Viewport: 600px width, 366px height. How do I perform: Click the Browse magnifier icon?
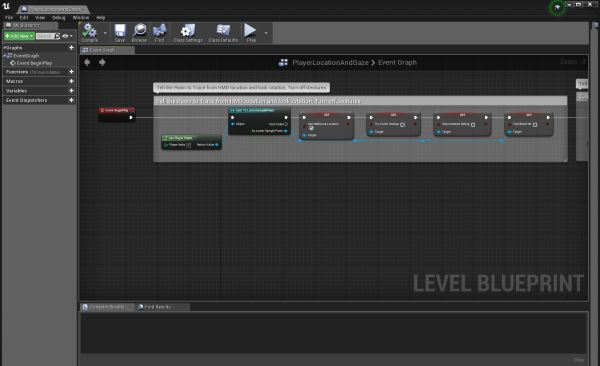[x=139, y=30]
